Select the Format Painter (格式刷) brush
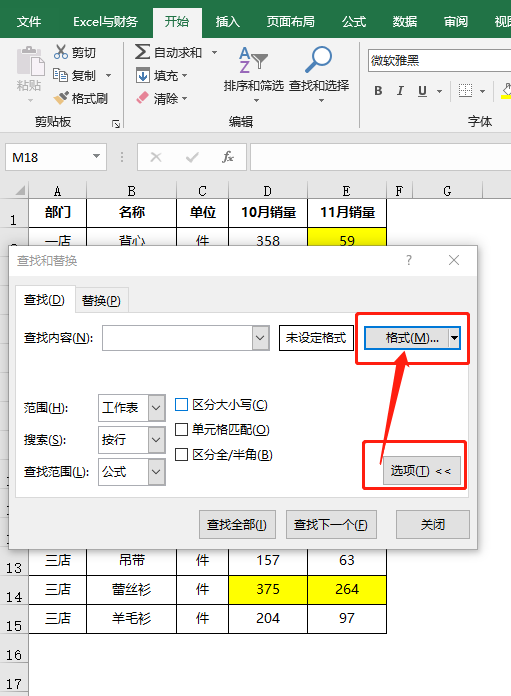The height and width of the screenshot is (696, 511). click(60, 98)
